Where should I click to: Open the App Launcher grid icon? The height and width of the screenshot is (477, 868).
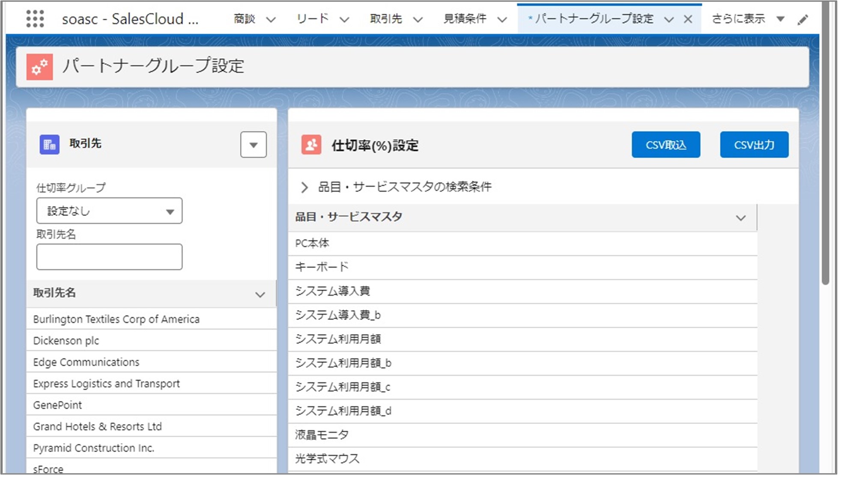point(35,19)
